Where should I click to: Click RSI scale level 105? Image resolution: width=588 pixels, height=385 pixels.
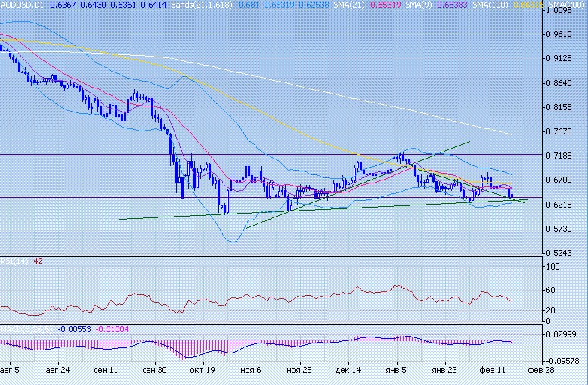[x=552, y=267]
